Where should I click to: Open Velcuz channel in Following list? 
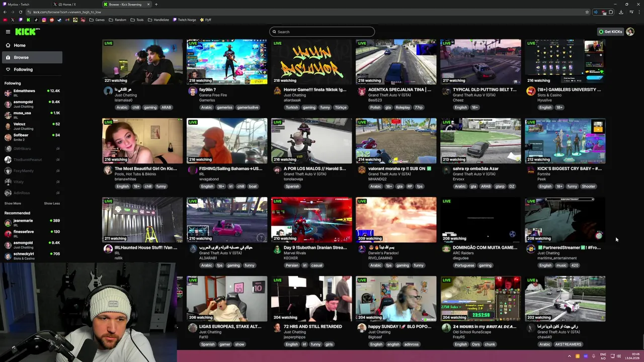click(32, 126)
